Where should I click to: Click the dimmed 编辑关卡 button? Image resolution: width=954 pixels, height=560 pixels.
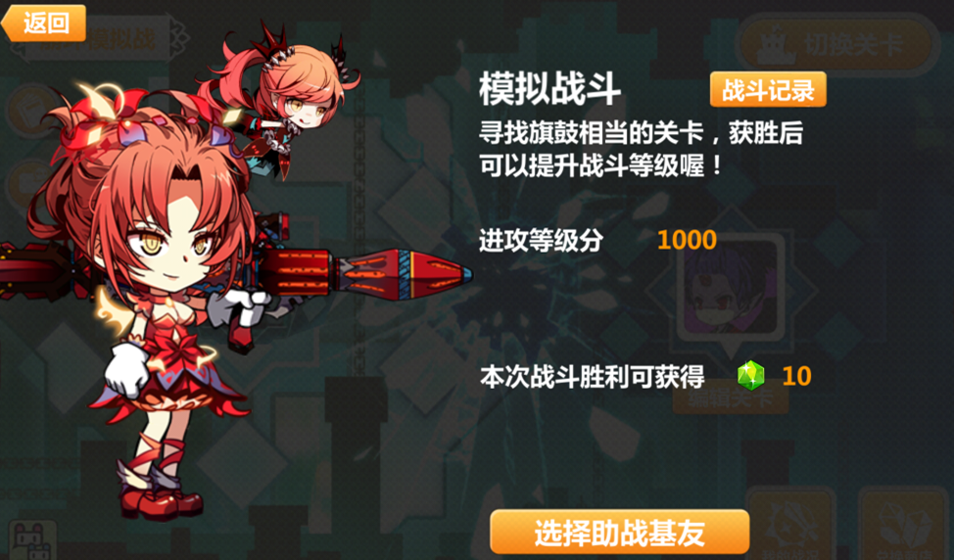coord(730,399)
